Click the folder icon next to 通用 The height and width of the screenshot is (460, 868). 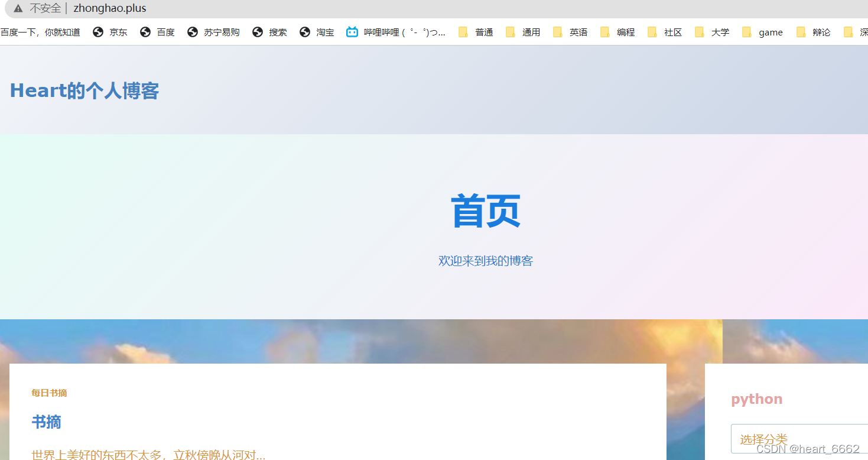tap(511, 32)
